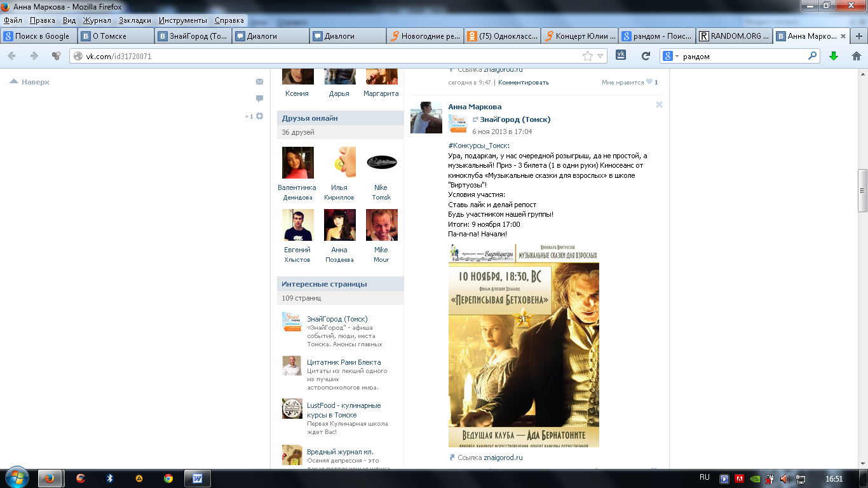Click the magnifier in the search box
Screen dimensions: 868x488
[x=812, y=56]
